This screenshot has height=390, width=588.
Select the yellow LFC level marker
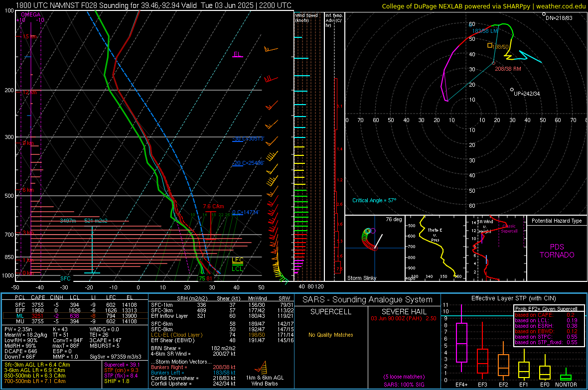pos(237,260)
